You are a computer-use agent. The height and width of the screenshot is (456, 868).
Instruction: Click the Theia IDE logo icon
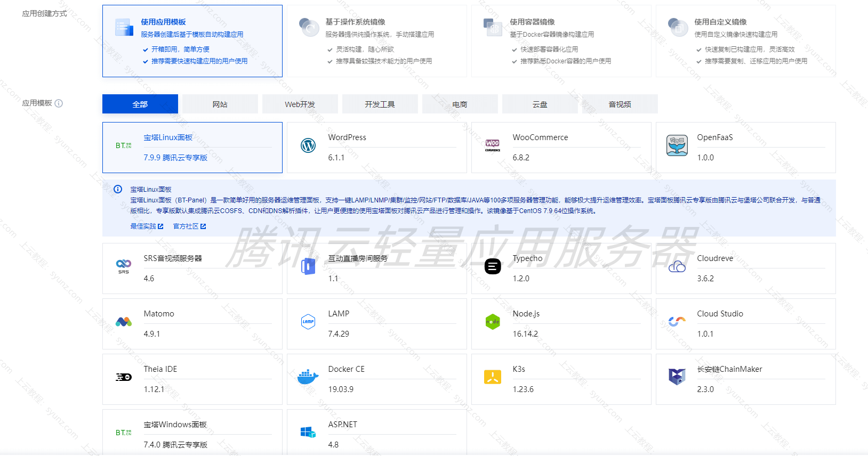[x=124, y=377]
